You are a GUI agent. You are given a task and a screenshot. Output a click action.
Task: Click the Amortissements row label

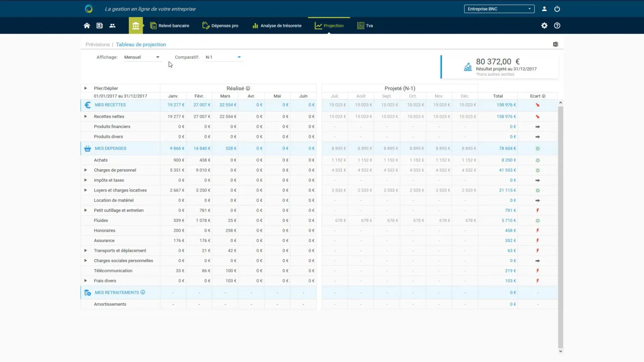pos(110,304)
